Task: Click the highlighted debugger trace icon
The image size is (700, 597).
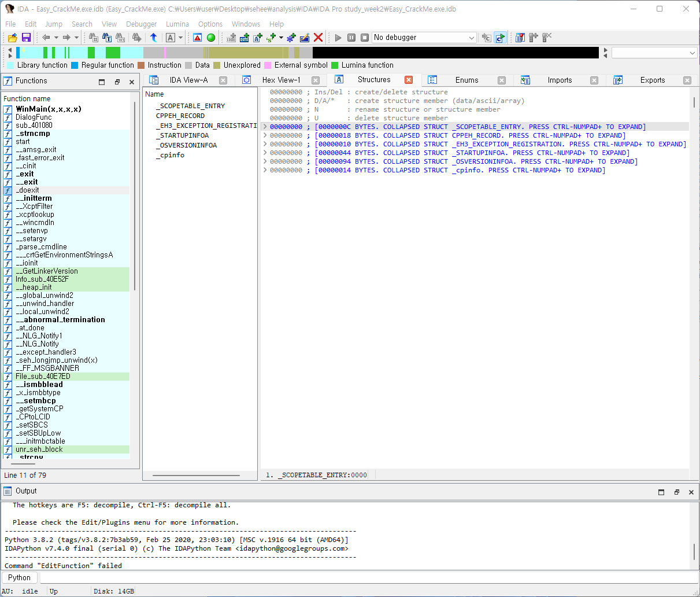Action: (500, 38)
